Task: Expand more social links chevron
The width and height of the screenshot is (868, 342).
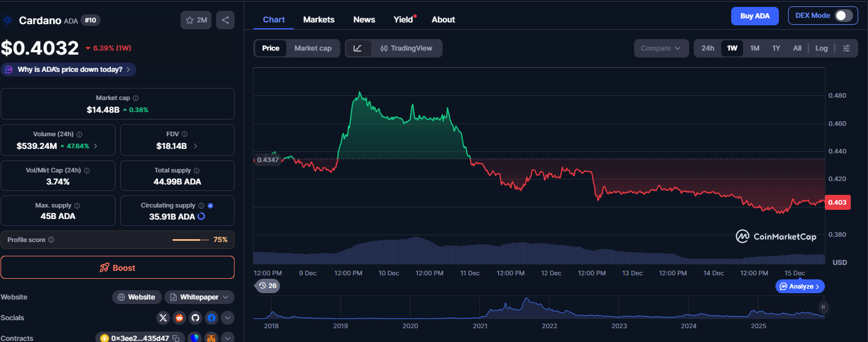Action: (x=228, y=318)
